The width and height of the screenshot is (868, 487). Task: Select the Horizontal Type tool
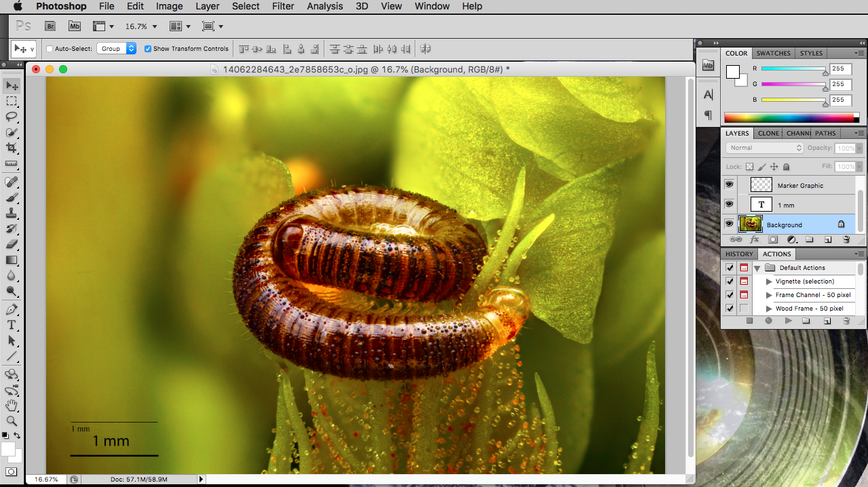[x=12, y=325]
